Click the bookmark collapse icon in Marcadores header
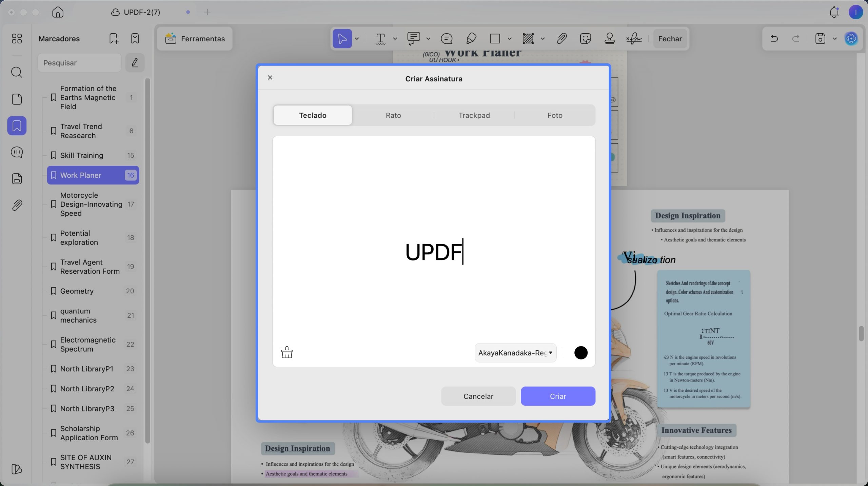868x486 pixels. (x=135, y=38)
